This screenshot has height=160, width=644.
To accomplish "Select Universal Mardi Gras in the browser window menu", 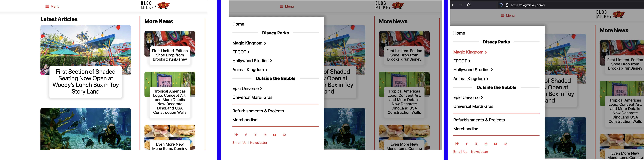I will click(x=473, y=106).
